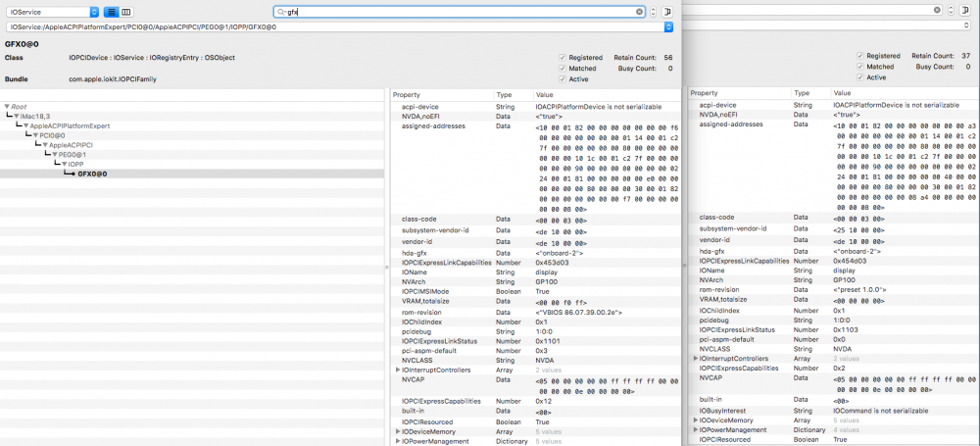Screen dimensions: 980x446
Task: Collapse the Root tree node triangle
Action: (x=7, y=107)
